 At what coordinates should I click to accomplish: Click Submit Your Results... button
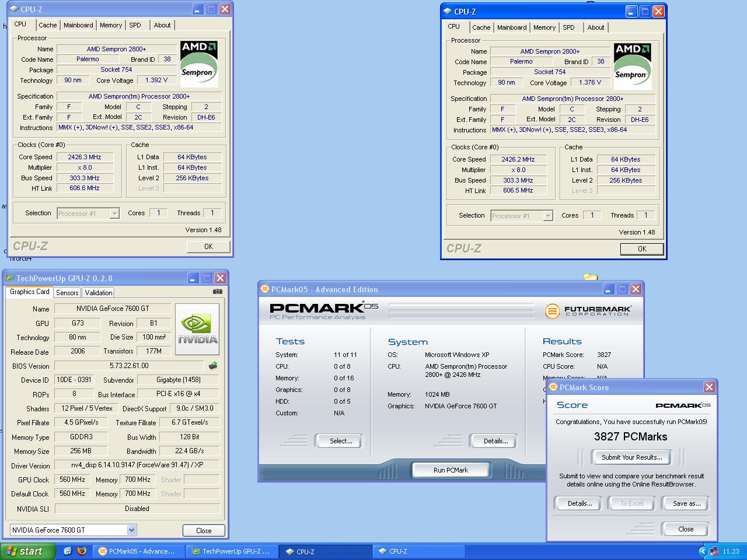click(631, 457)
